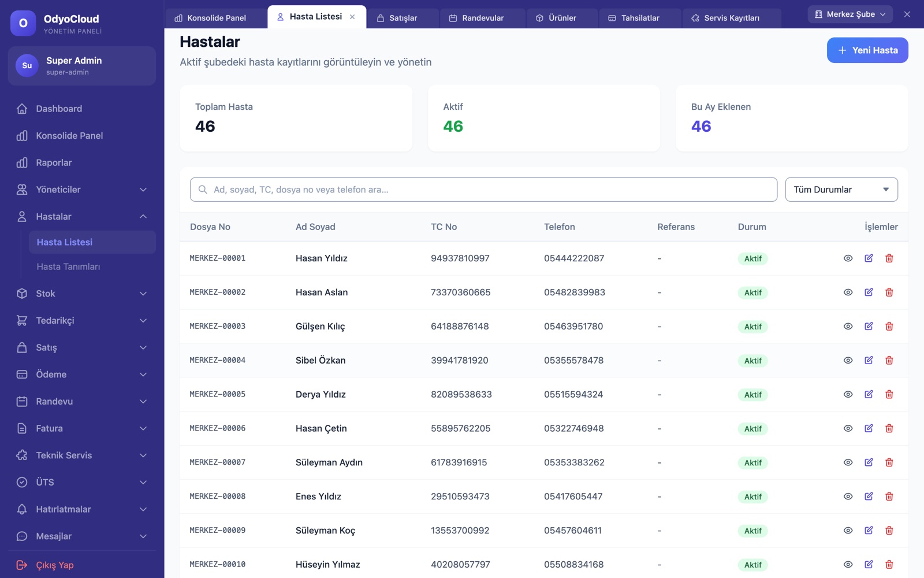924x578 pixels.
Task: Delete Süleyman Koç with trash icon
Action: point(889,531)
